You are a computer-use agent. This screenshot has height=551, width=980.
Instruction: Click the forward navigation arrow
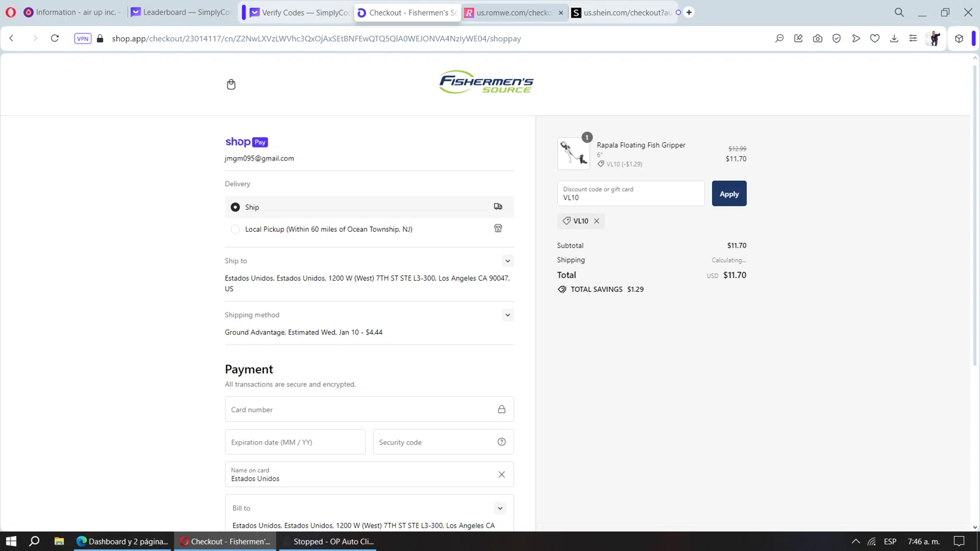pos(35,39)
